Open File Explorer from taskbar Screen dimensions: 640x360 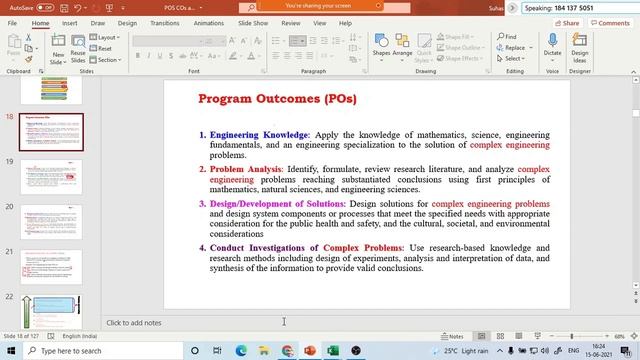[264, 351]
